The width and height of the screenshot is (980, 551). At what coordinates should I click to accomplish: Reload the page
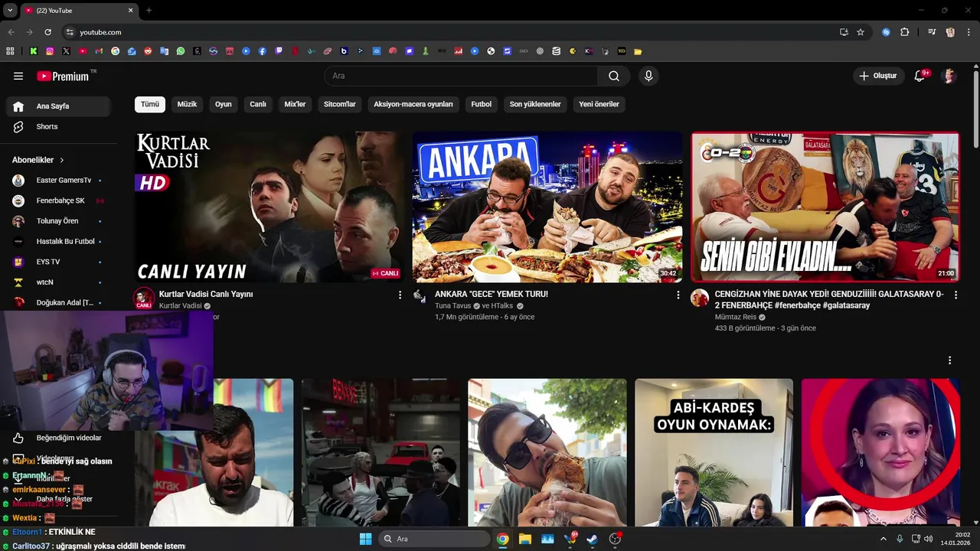[47, 32]
